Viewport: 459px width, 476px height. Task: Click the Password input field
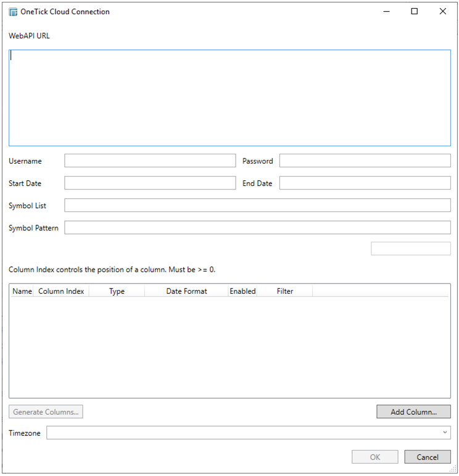[365, 161]
